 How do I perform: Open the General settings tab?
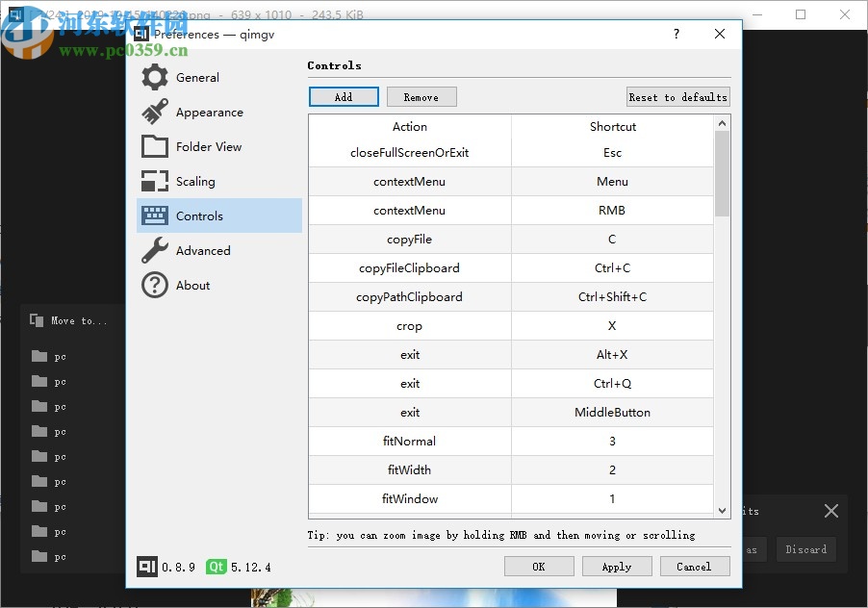[219, 78]
